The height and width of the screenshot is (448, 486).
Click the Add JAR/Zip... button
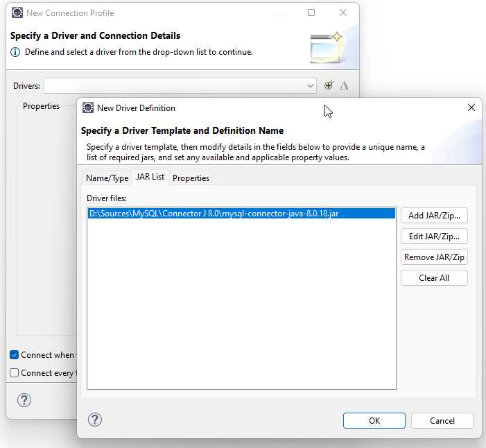434,216
